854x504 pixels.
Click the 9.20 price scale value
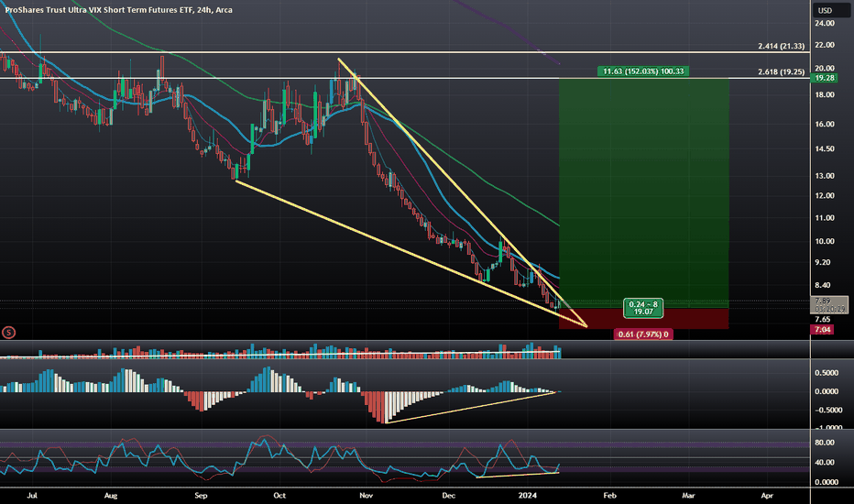(823, 262)
